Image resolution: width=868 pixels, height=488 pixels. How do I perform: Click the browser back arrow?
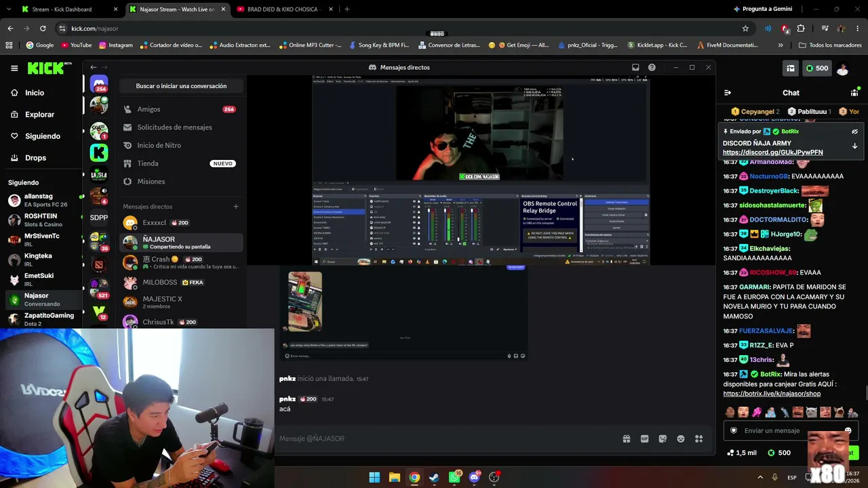tap(10, 28)
